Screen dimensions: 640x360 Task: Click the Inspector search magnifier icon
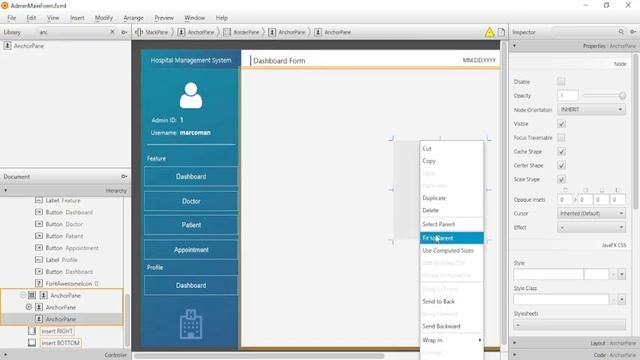(x=621, y=32)
